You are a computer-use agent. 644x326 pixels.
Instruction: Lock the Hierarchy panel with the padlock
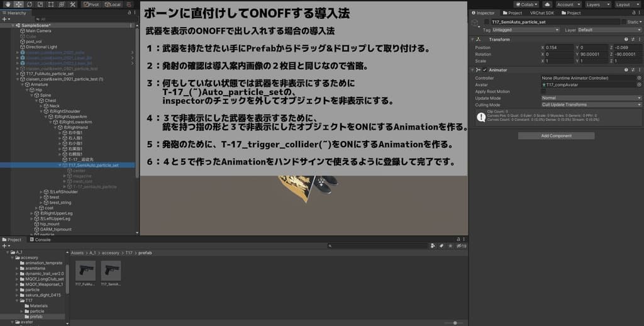point(130,13)
